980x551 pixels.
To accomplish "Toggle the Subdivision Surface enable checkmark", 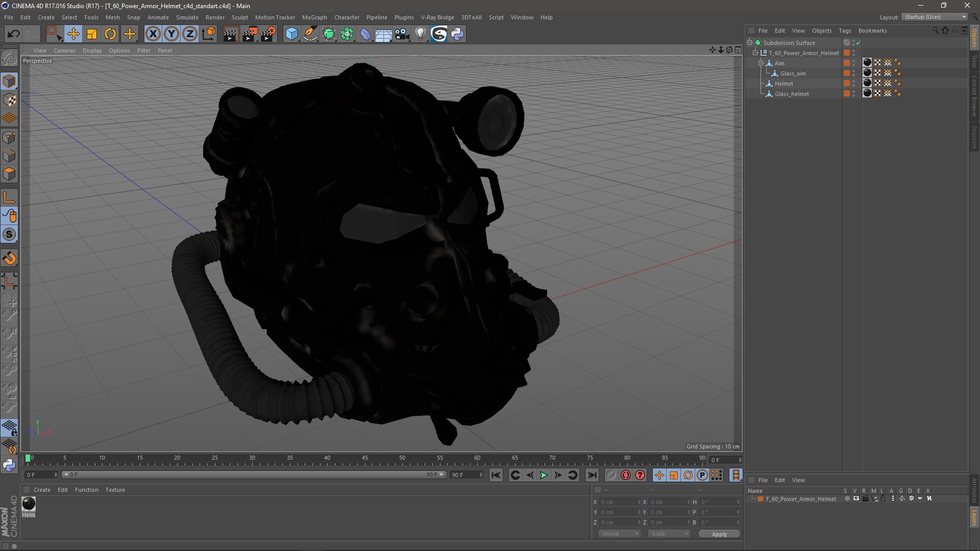I will tap(859, 43).
